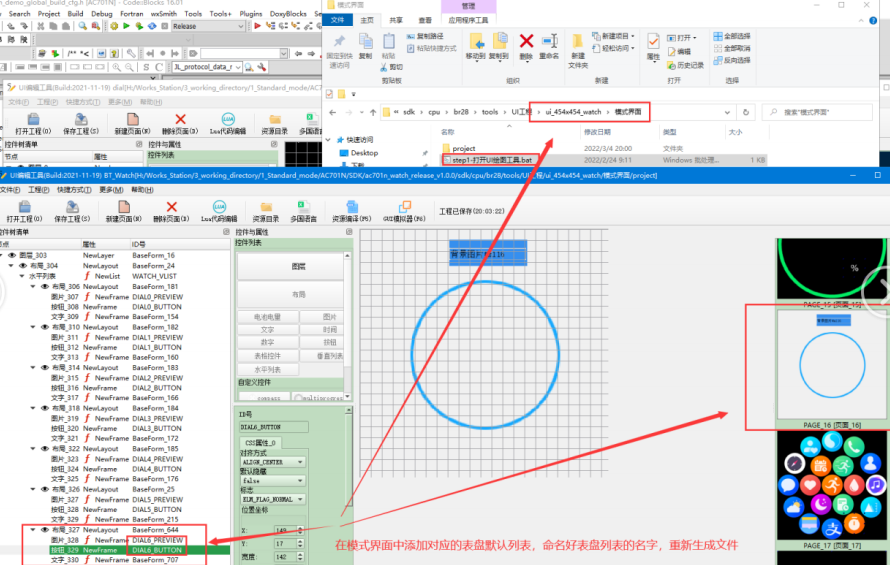Image resolution: width=890 pixels, height=565 pixels.
Task: Open 帮助(H) menu in front UI tool
Action: (142, 190)
